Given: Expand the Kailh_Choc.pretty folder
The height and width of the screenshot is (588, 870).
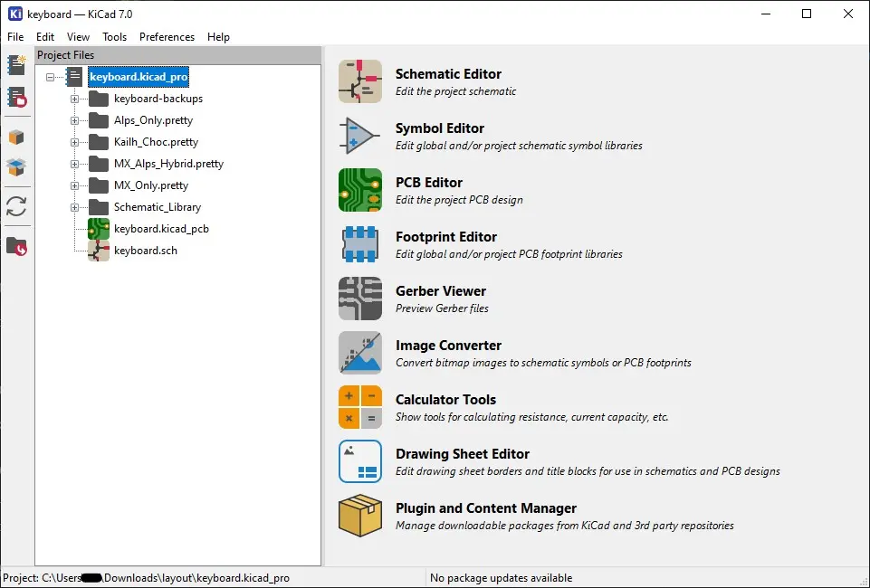Looking at the screenshot, I should [74, 142].
